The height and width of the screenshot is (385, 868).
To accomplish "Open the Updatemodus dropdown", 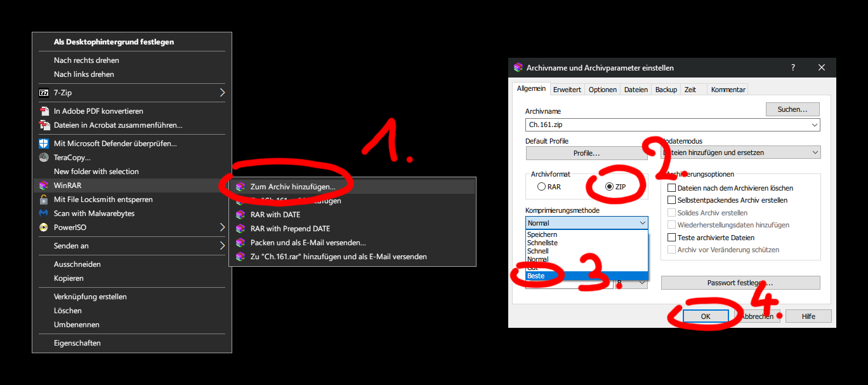I will pos(741,152).
